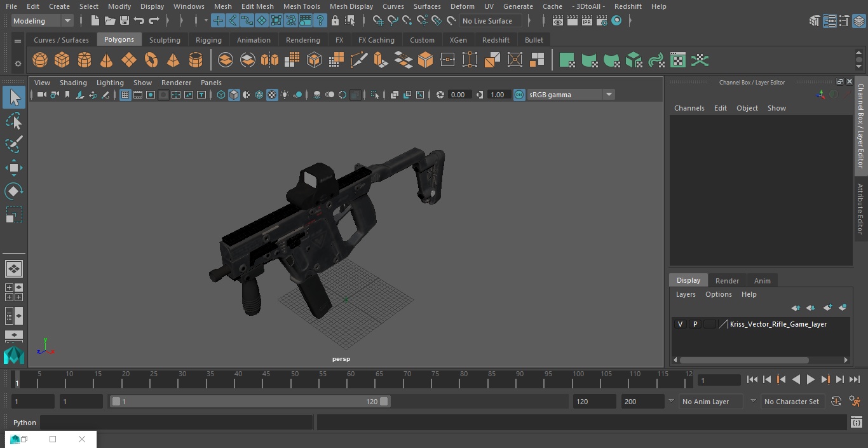
Task: Open the Redshift menu in menu bar
Action: pos(628,6)
